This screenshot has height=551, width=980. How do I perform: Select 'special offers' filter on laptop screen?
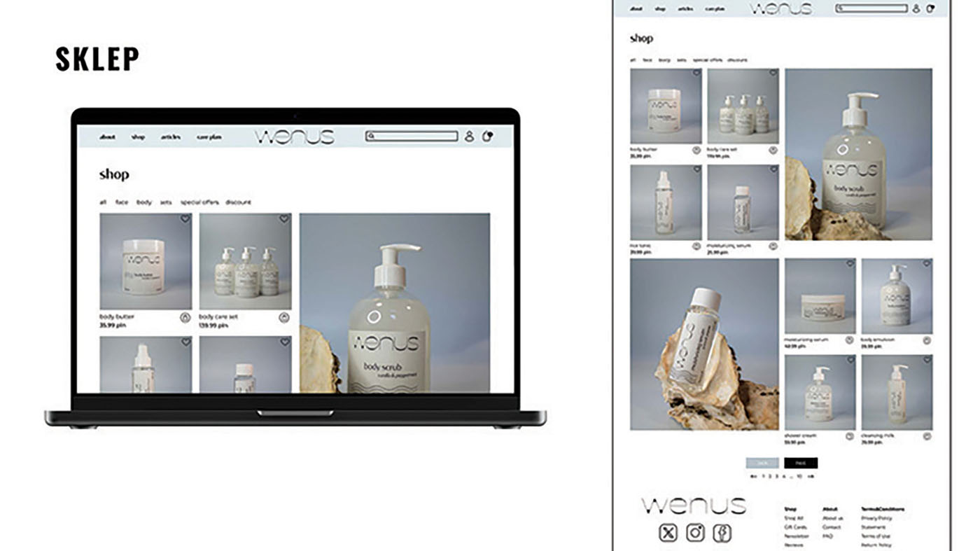[199, 202]
